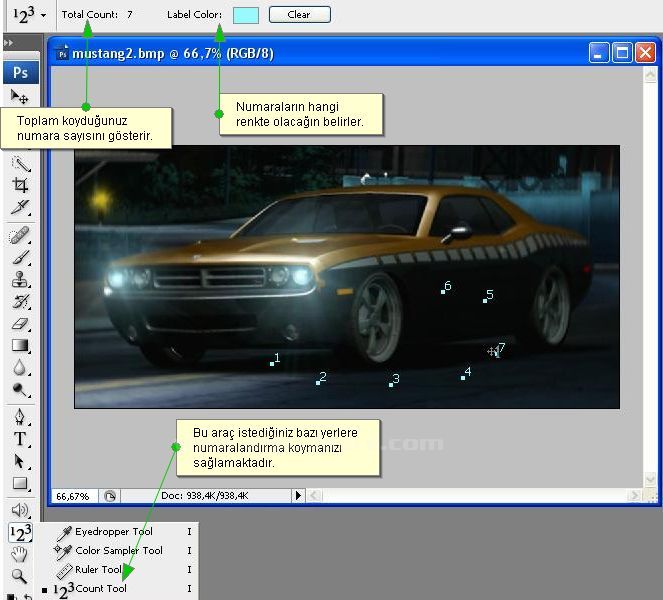Select the Eraser tool
663x600 pixels.
(x=20, y=324)
